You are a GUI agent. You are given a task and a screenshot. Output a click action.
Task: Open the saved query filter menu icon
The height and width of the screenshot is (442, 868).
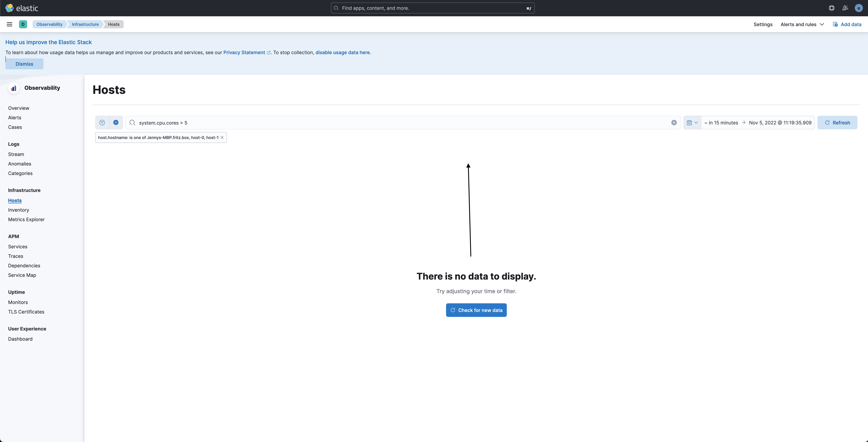coord(102,123)
